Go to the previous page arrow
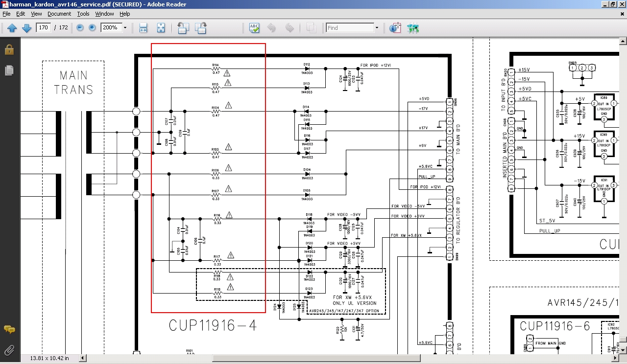The image size is (627, 364). pyautogui.click(x=12, y=28)
